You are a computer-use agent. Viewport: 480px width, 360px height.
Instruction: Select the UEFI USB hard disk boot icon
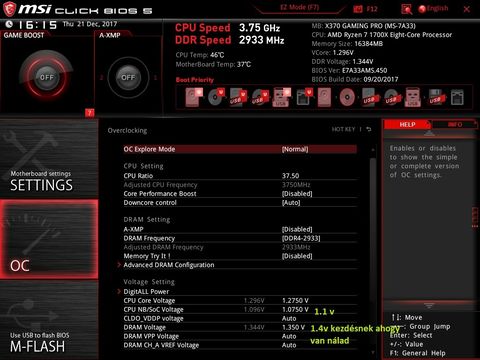(x=238, y=97)
